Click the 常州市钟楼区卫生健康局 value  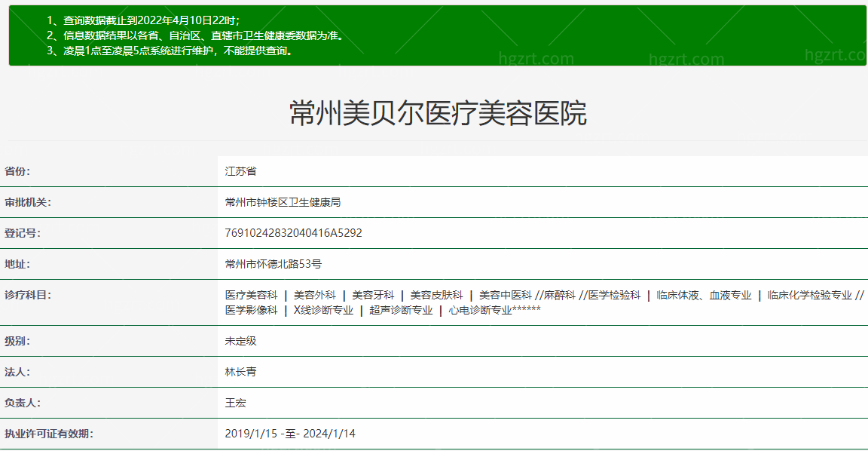[283, 202]
